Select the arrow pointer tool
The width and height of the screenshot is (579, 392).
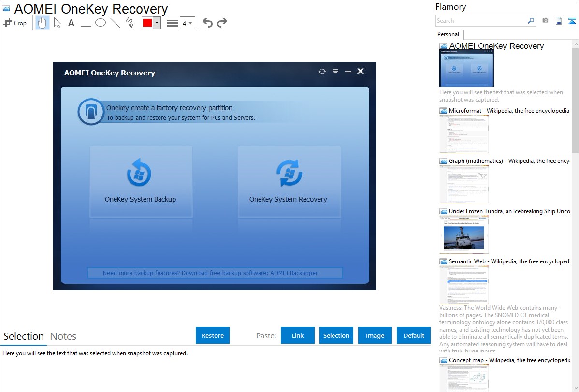[x=57, y=23]
